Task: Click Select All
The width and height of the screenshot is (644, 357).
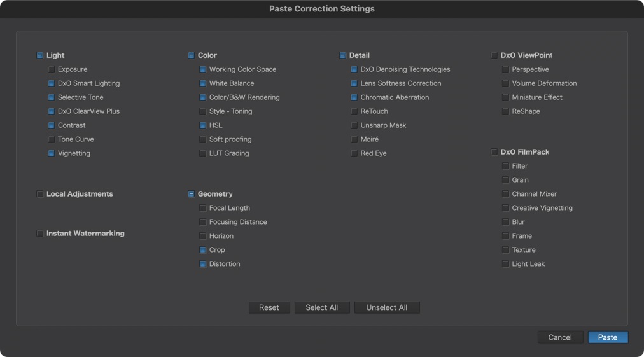Action: [322, 308]
